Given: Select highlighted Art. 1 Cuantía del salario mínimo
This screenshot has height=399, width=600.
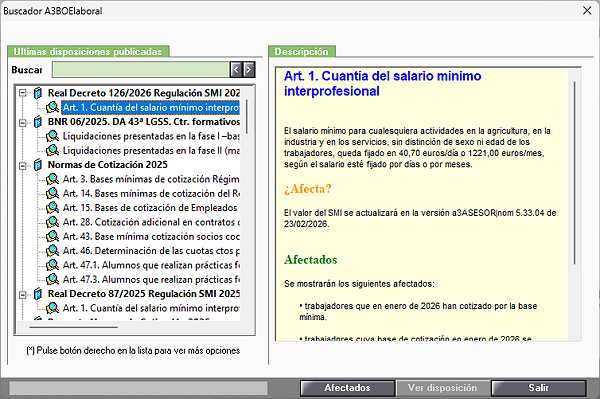Looking at the screenshot, I should click(151, 107).
